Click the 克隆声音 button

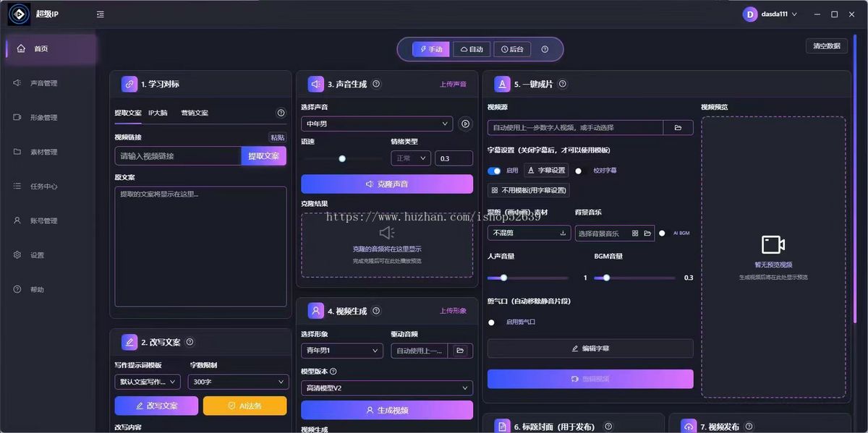(387, 184)
